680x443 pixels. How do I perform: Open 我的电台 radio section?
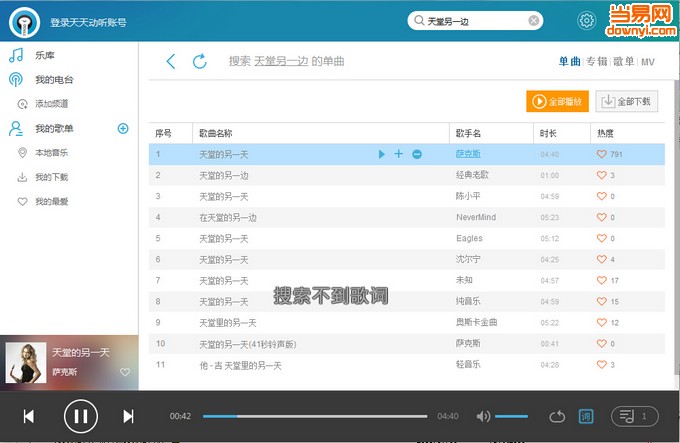click(x=54, y=80)
